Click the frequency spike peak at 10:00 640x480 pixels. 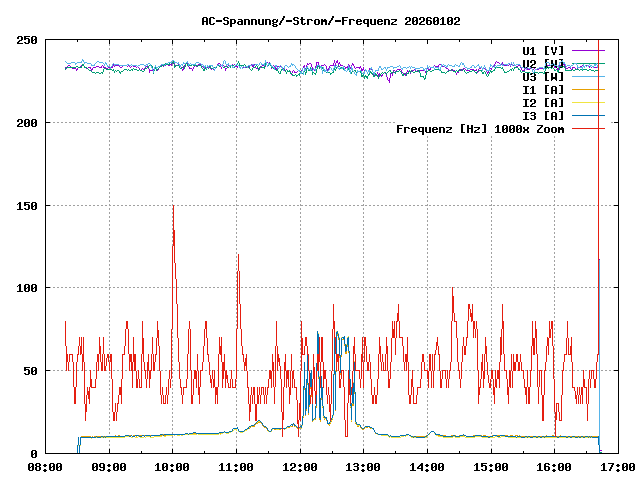[x=173, y=206]
